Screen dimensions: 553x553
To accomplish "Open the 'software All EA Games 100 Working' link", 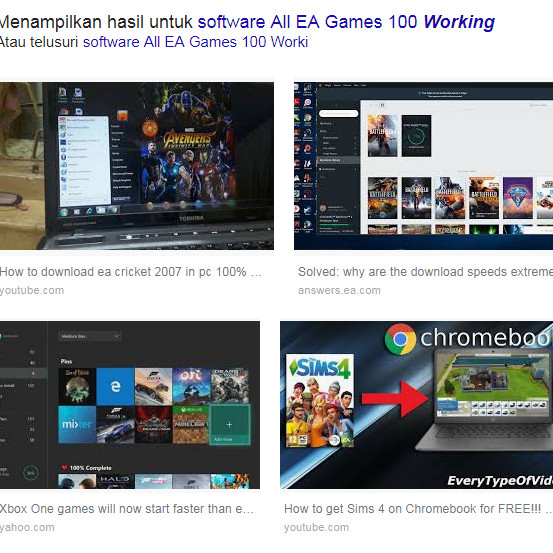I will 346,22.
